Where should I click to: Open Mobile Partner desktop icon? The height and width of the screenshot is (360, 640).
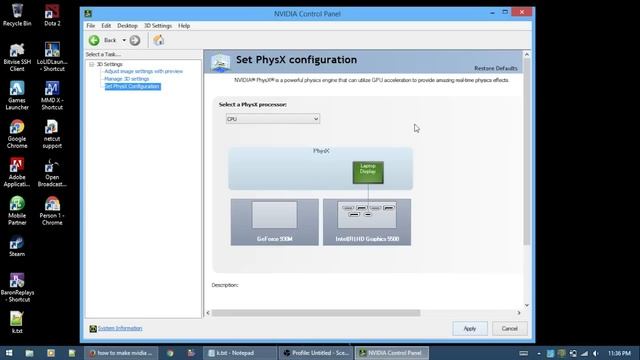pos(17,211)
